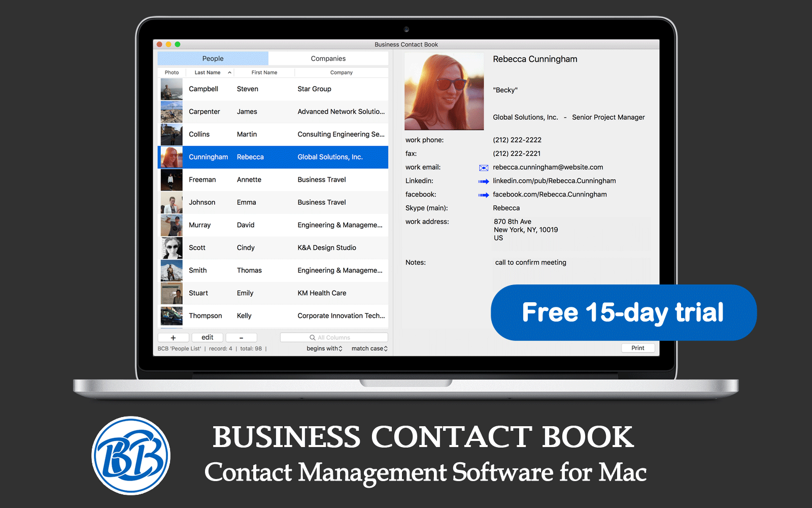Viewport: 812px width, 508px height.
Task: Select the Johnson last name cell
Action: tap(202, 202)
